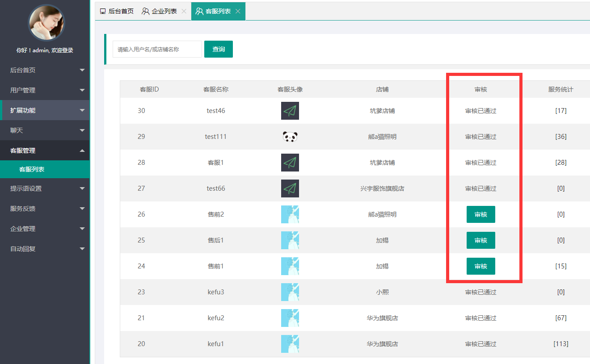This screenshot has width=590, height=364.
Task: Close the 客服列表 tab
Action: point(238,11)
